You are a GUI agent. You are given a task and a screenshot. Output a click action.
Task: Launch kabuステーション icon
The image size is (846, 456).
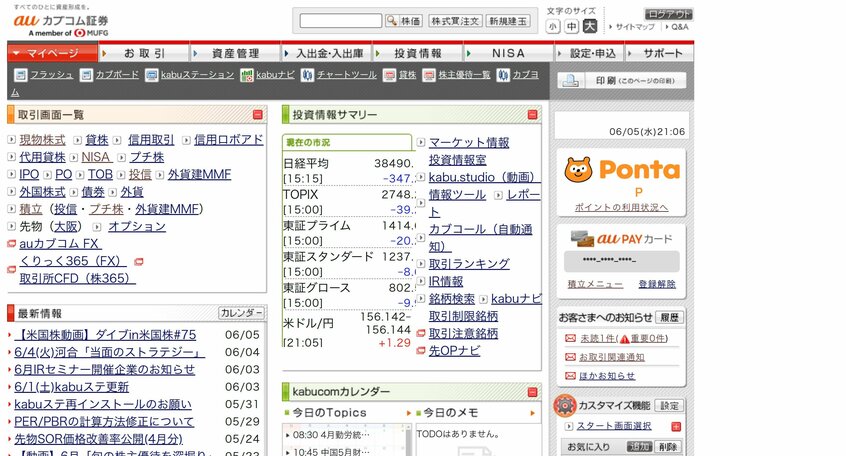click(152, 75)
